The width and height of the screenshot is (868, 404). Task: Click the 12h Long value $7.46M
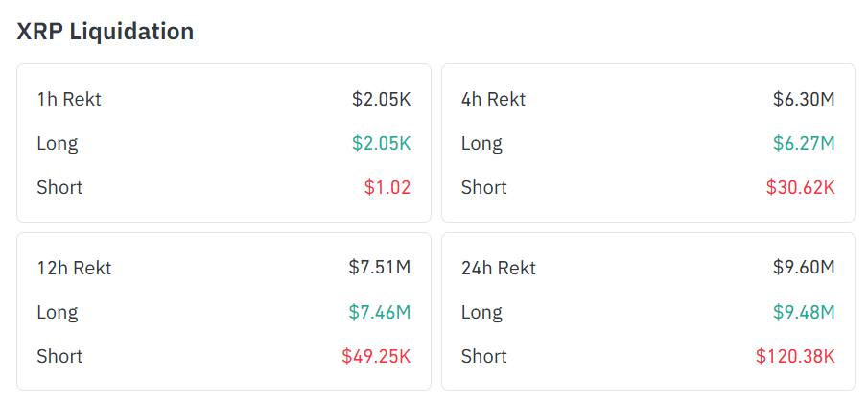380,312
